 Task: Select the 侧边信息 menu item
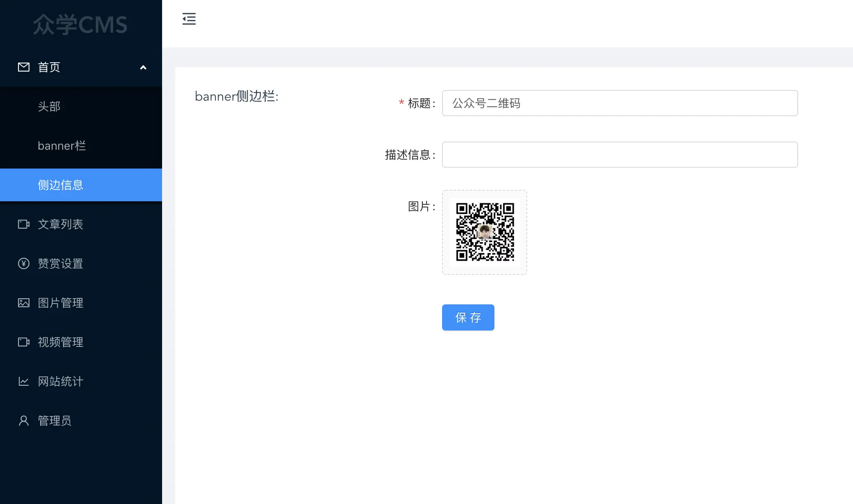pos(81,185)
